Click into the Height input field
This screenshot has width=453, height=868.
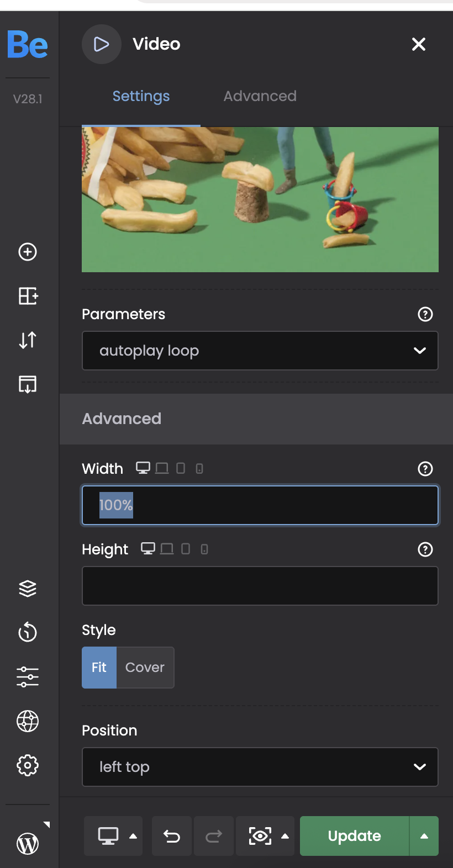(260, 586)
